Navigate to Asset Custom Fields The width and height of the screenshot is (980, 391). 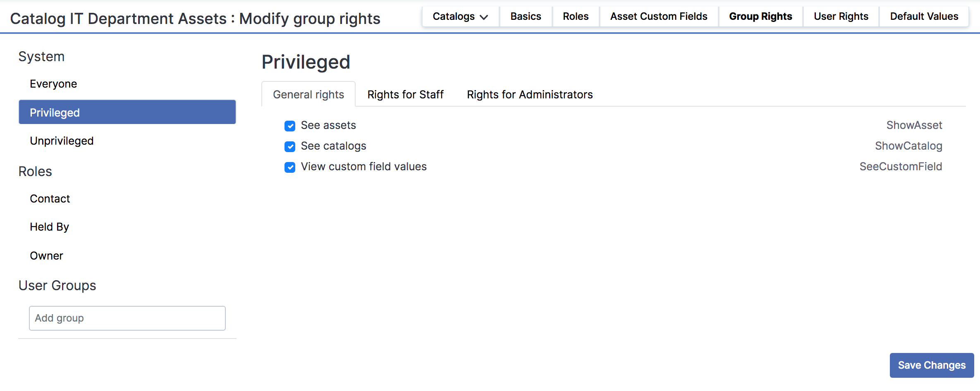(x=658, y=17)
